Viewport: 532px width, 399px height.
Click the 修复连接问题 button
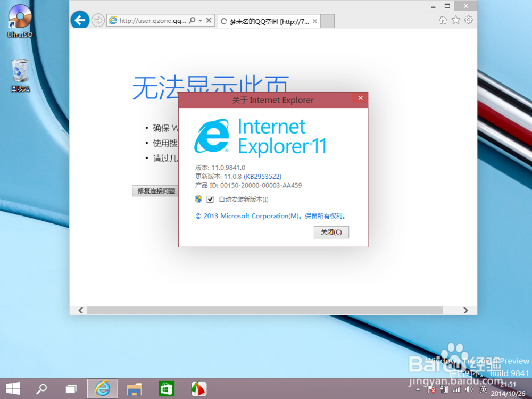(155, 191)
